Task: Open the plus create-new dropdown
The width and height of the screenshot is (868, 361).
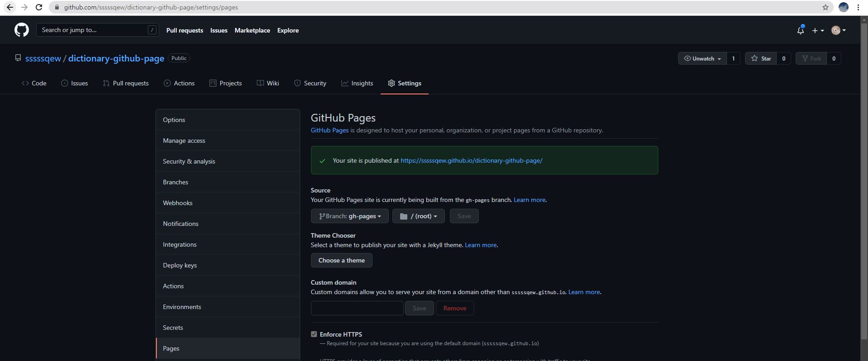Action: click(818, 30)
